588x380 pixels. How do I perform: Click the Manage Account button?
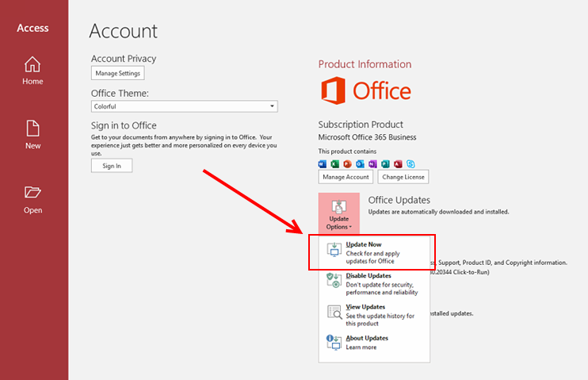pyautogui.click(x=346, y=177)
